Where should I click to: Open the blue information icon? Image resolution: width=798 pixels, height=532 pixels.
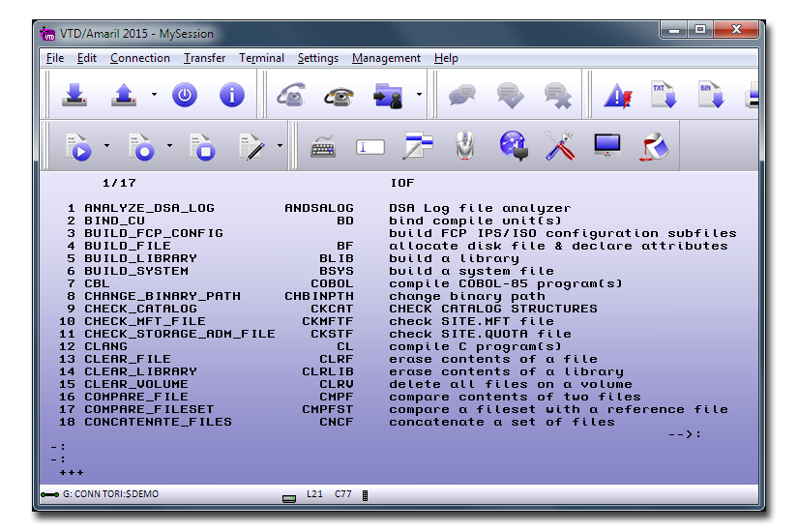click(231, 95)
